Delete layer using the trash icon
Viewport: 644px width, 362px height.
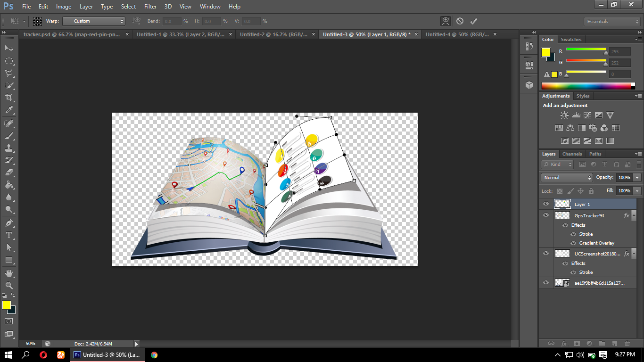click(x=627, y=344)
